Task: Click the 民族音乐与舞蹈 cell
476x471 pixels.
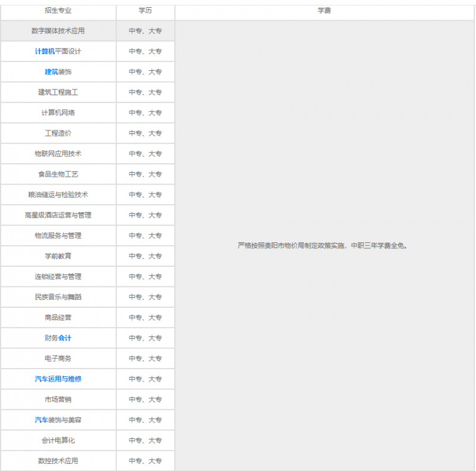Action: [x=58, y=297]
